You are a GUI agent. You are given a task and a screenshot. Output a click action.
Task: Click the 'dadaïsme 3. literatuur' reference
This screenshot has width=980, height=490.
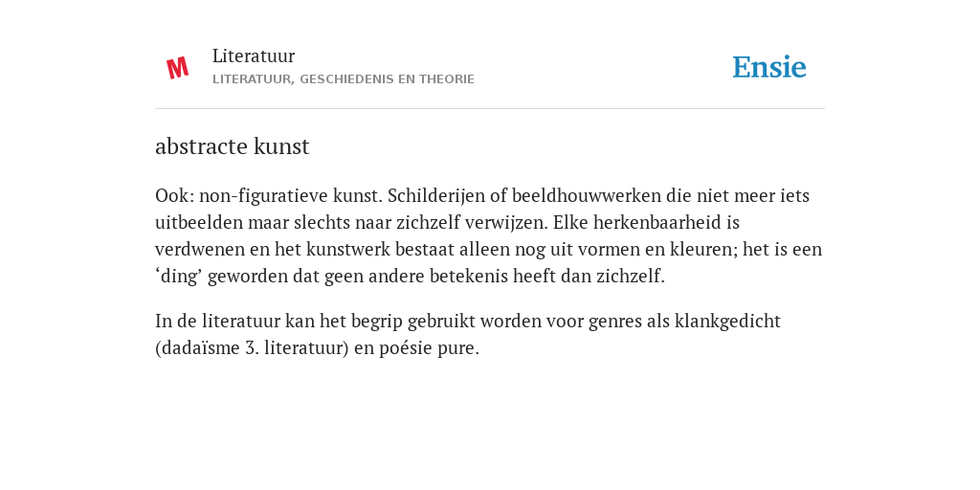coord(252,348)
